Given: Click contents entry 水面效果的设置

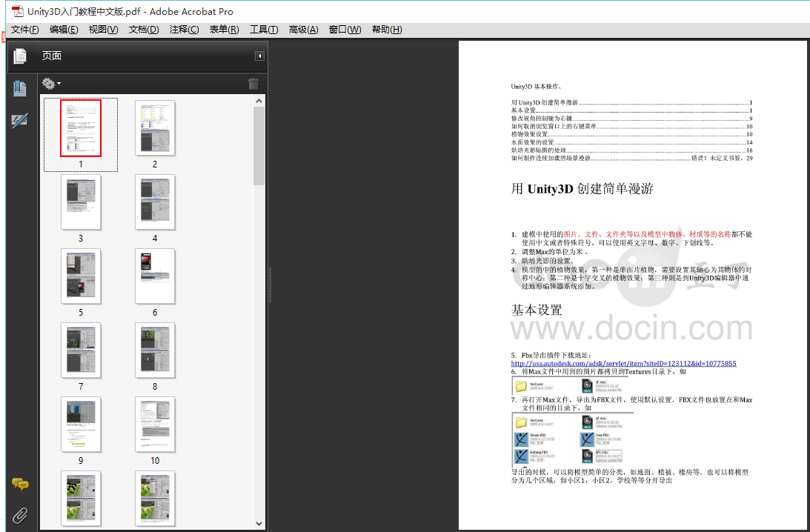Looking at the screenshot, I should (631, 142).
